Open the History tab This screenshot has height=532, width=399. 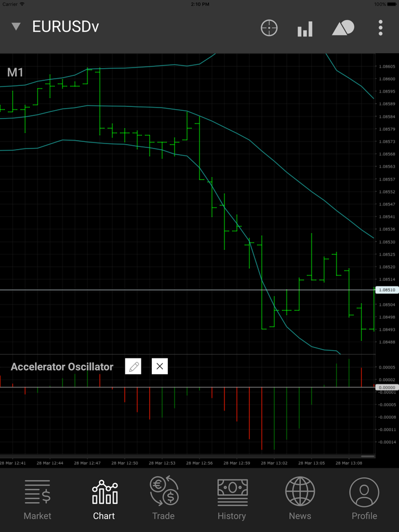(232, 499)
